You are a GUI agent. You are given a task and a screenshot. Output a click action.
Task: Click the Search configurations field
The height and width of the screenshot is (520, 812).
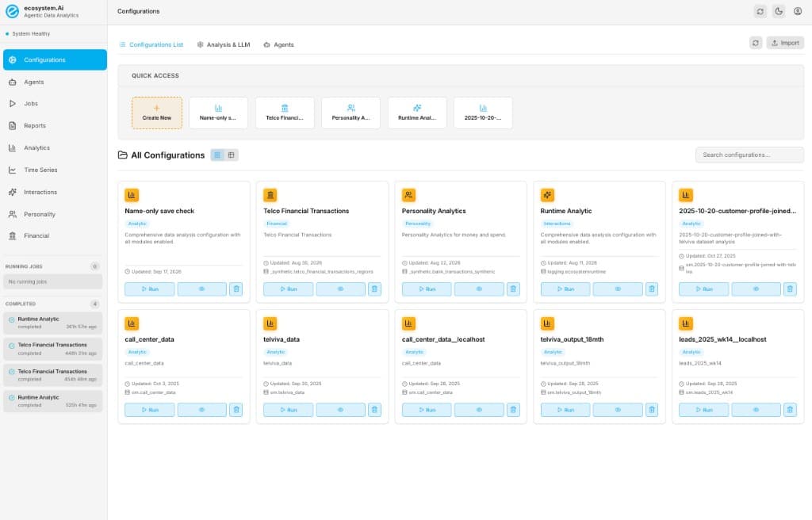(x=749, y=155)
